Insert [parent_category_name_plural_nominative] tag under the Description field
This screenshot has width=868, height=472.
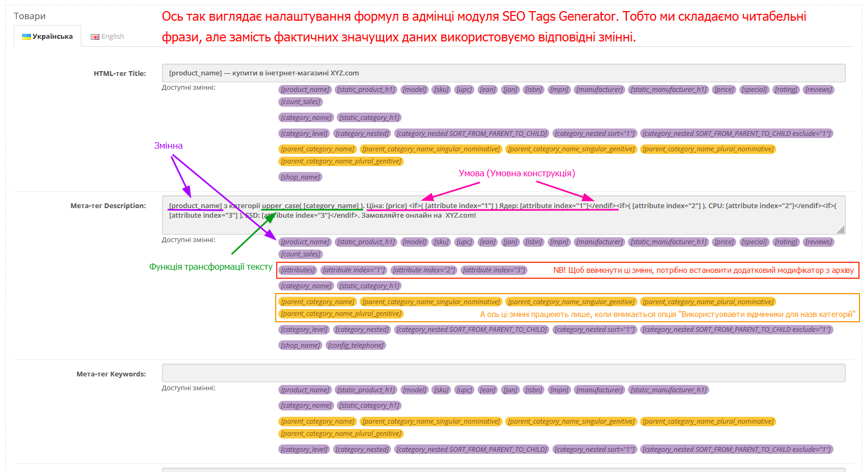(708, 302)
